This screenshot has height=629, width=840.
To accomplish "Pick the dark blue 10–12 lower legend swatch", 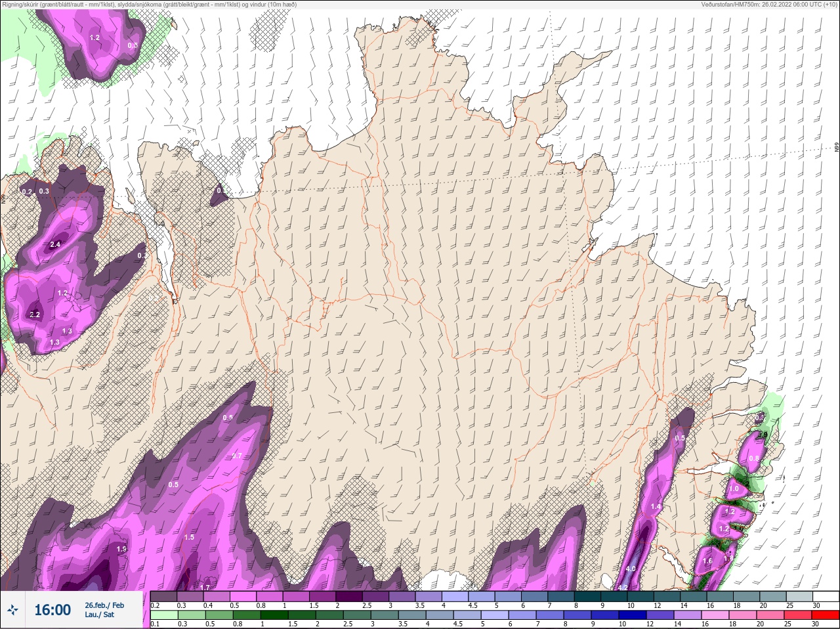I will [633, 615].
